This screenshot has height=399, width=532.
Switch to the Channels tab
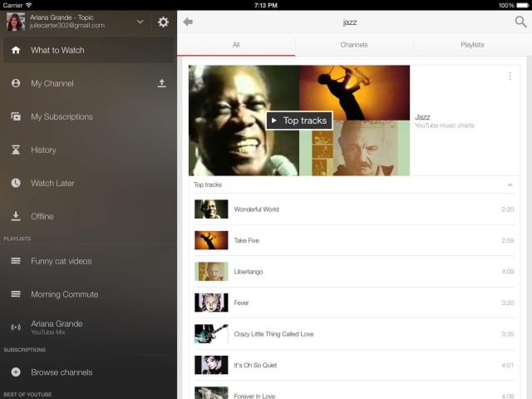coord(354,45)
